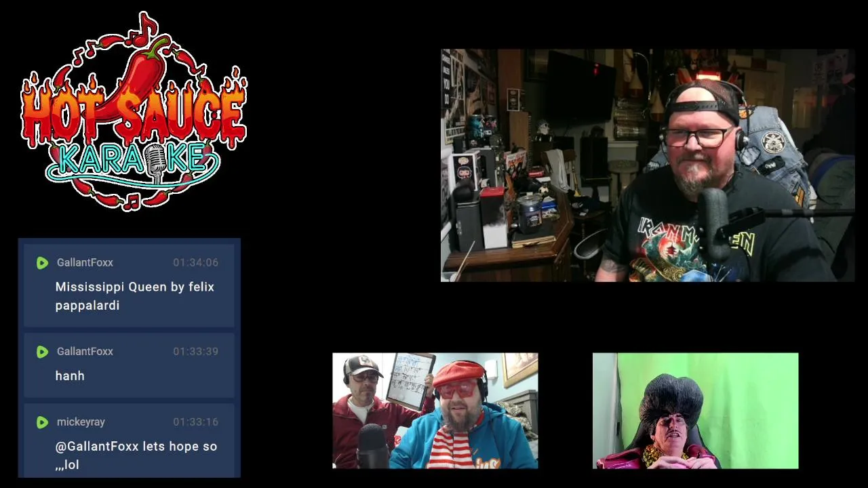Click the 01:34:06 timestamp
The height and width of the screenshot is (488, 868).
(195, 262)
